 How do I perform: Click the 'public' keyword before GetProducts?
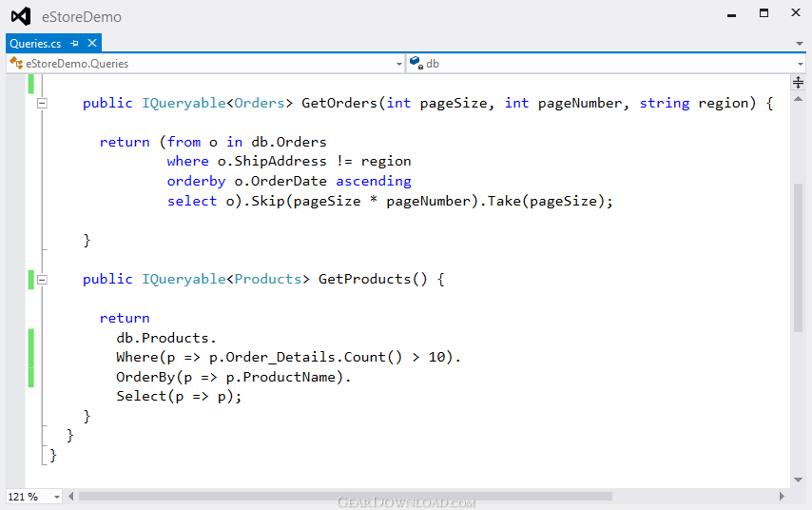(x=107, y=280)
